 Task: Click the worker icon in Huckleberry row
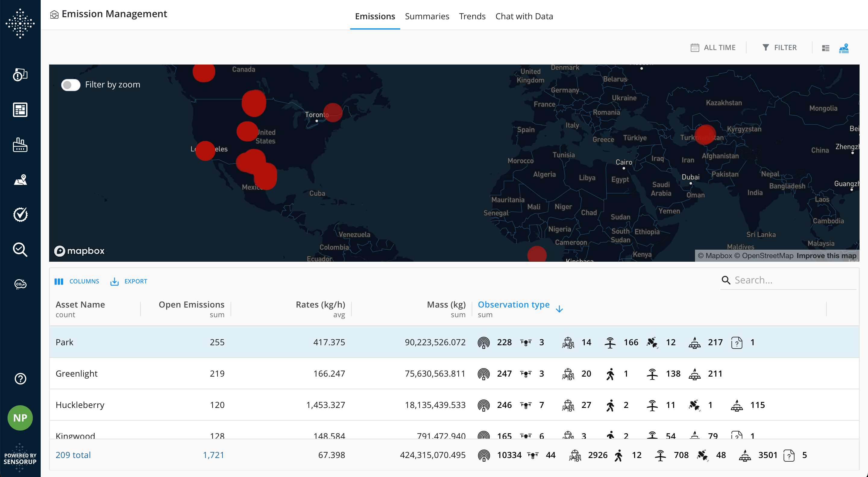(568, 405)
